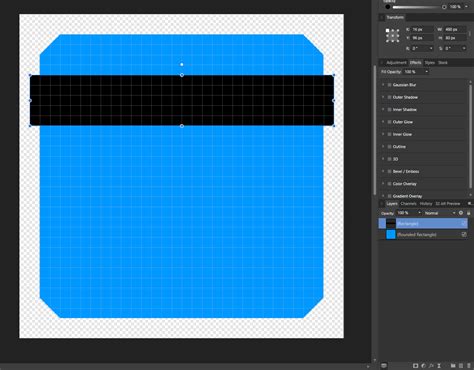The height and width of the screenshot is (370, 474).
Task: Click the edit all layers icon at panel bottom-left
Action: (384, 366)
